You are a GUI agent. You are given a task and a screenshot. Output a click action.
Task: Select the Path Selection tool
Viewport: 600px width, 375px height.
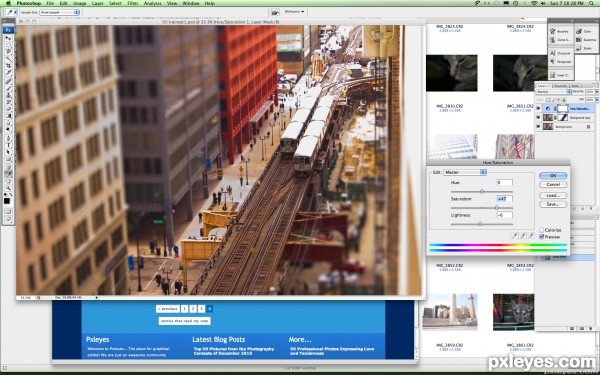pos(8,152)
